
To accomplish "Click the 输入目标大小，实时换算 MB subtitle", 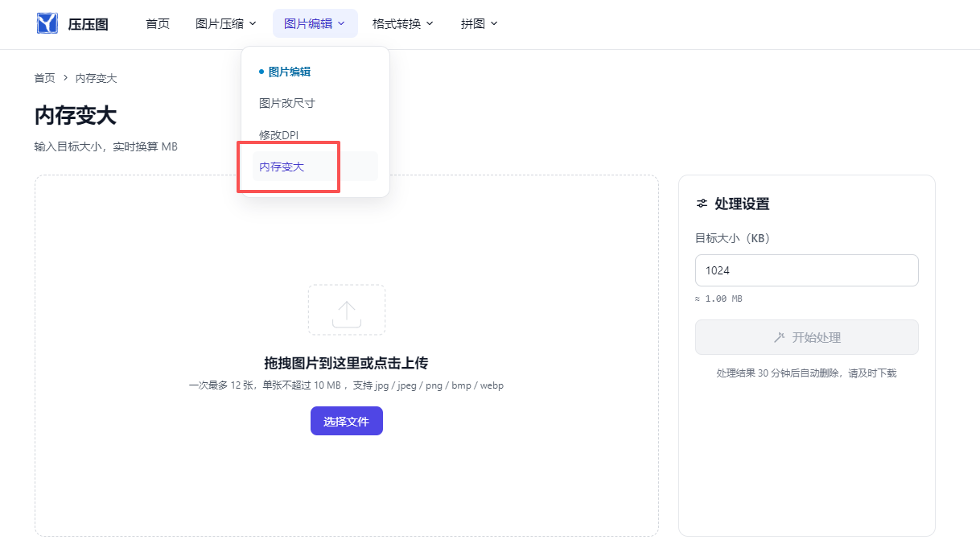I will pyautogui.click(x=105, y=147).
